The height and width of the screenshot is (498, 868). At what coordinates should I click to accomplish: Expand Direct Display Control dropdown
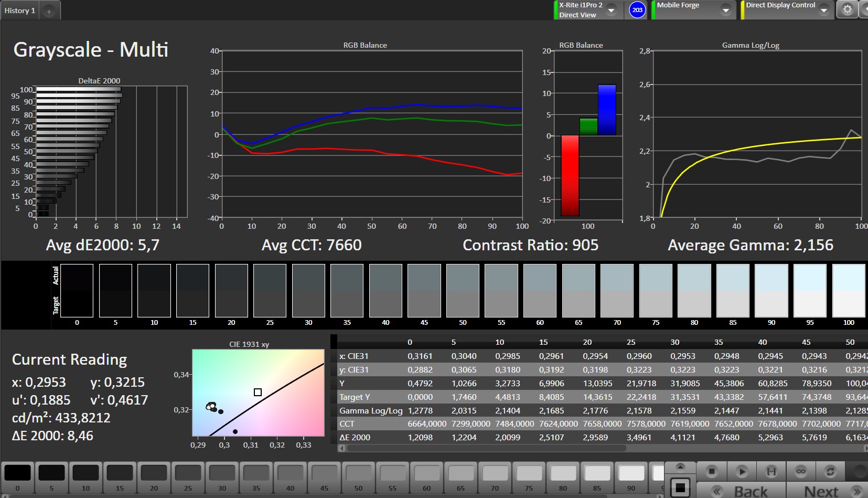(823, 10)
